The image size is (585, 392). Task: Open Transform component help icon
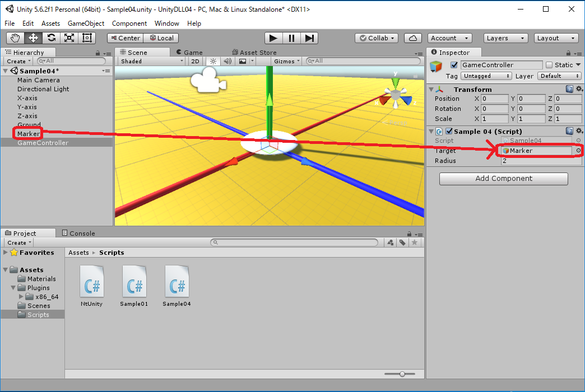tap(569, 89)
